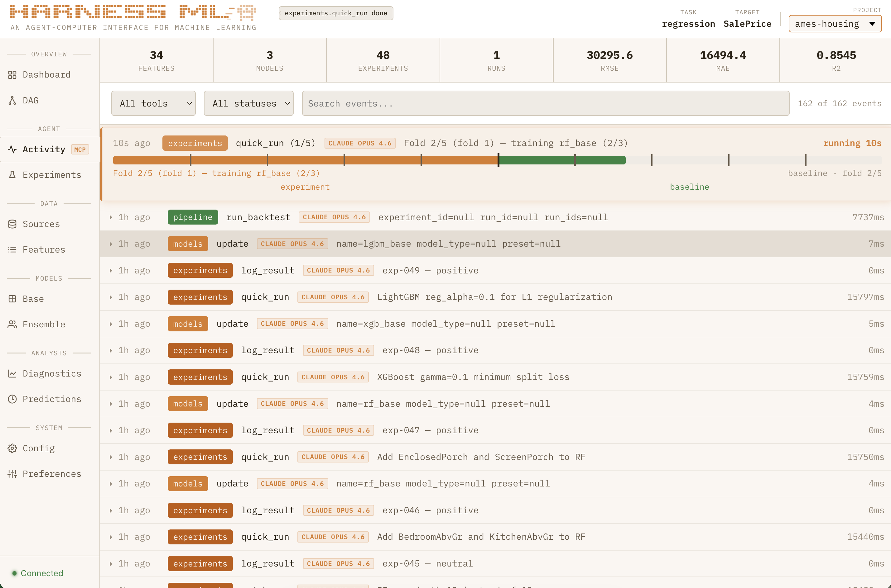
Task: Click the Activity sidebar icon
Action: pos(12,149)
